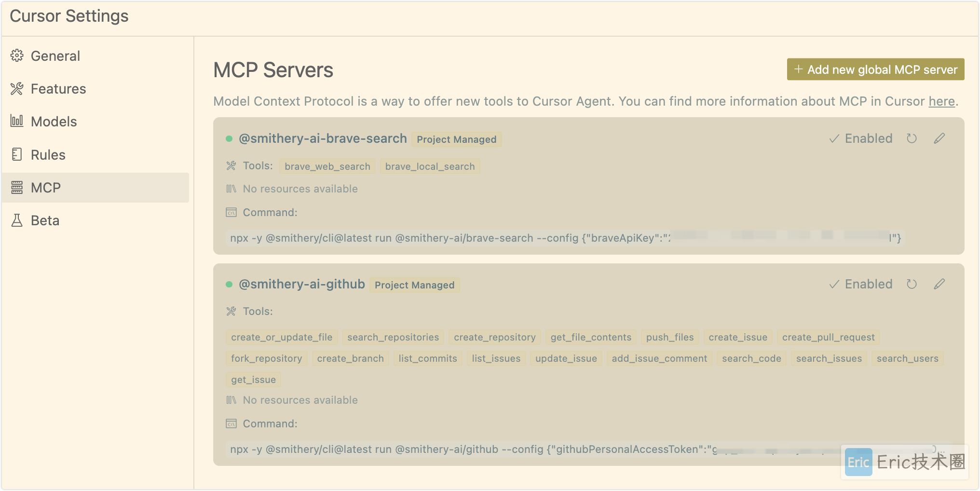980x491 pixels.
Task: Click the brave_local_search tool chip
Action: (x=430, y=166)
